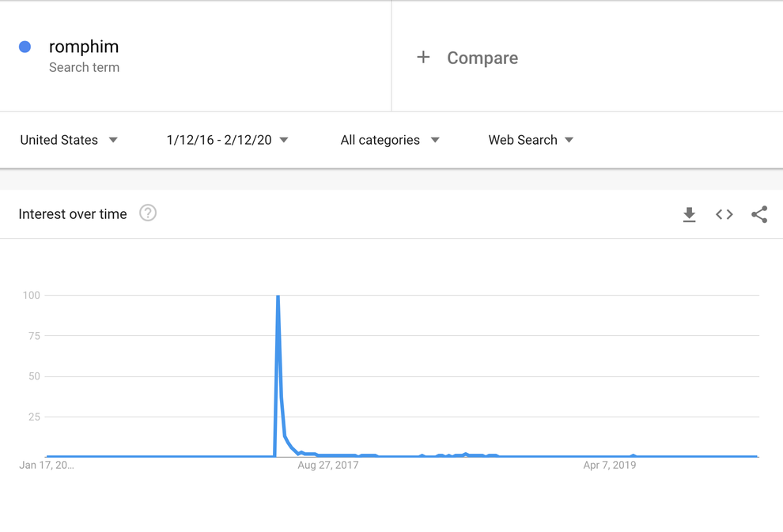This screenshot has width=783, height=532.
Task: Click the Aug 27, 2017 axis label
Action: pyautogui.click(x=328, y=465)
